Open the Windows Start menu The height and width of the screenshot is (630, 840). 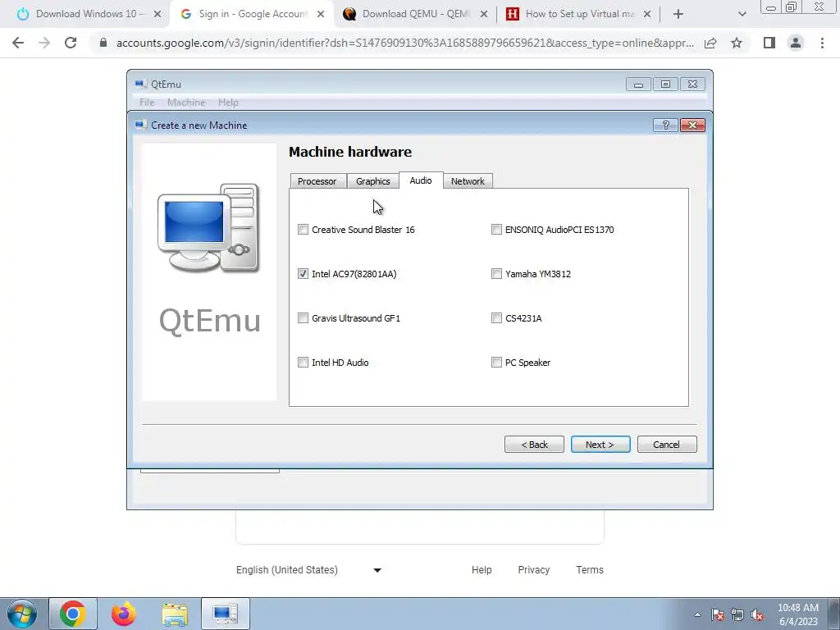[x=21, y=614]
